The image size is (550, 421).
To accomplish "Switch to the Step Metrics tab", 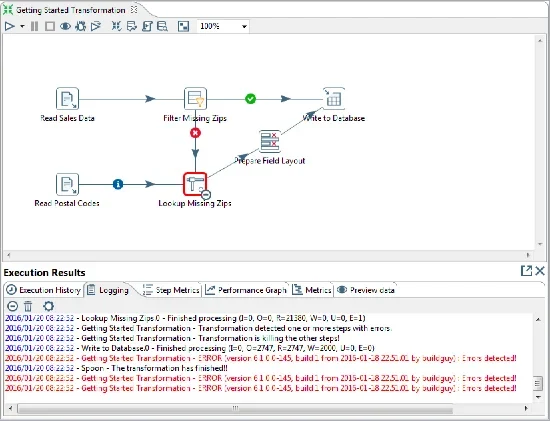I will coord(172,290).
